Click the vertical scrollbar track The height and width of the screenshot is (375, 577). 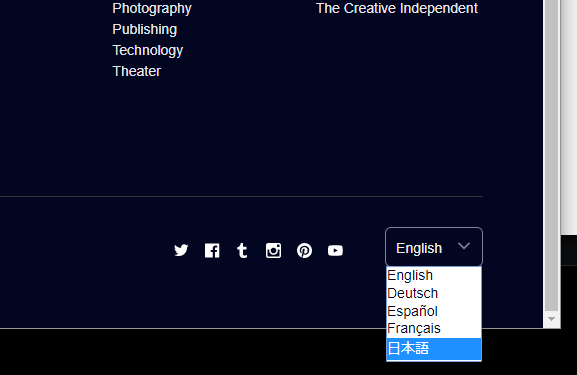(x=551, y=155)
